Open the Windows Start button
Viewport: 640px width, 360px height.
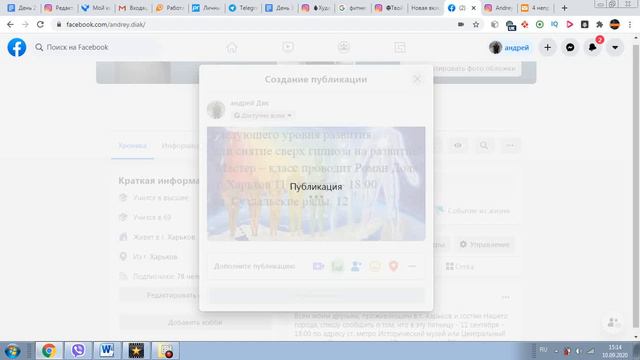pos(13,351)
